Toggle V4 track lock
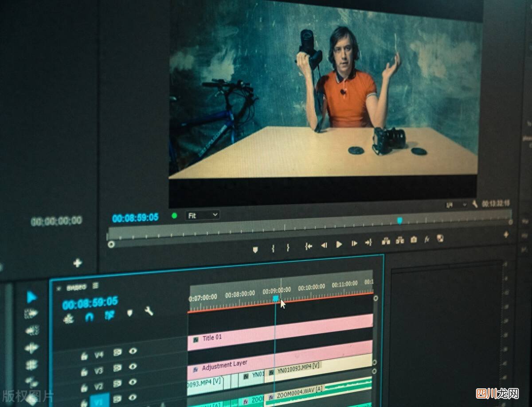532x407 pixels. (84, 356)
